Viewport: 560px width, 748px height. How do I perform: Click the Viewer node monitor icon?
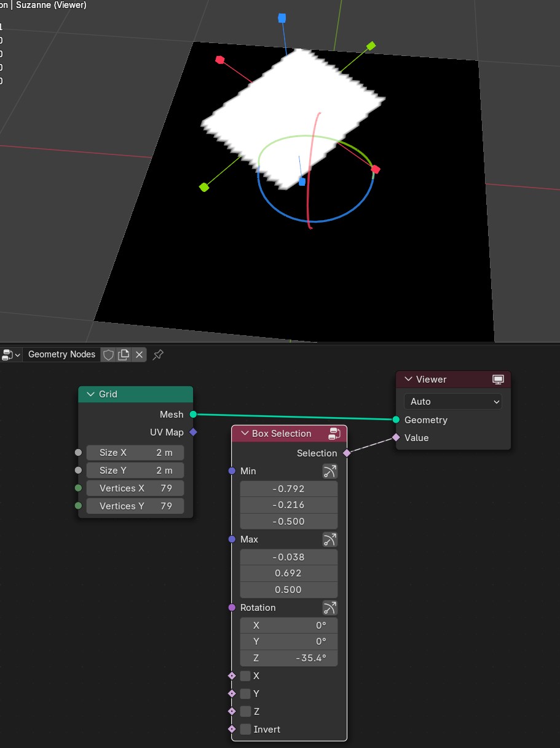tap(498, 380)
